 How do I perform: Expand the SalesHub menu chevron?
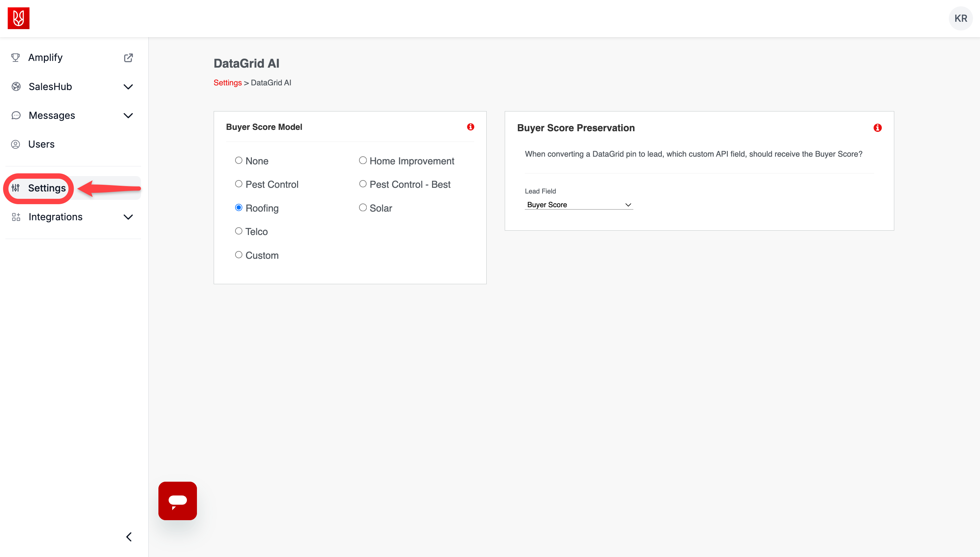128,87
